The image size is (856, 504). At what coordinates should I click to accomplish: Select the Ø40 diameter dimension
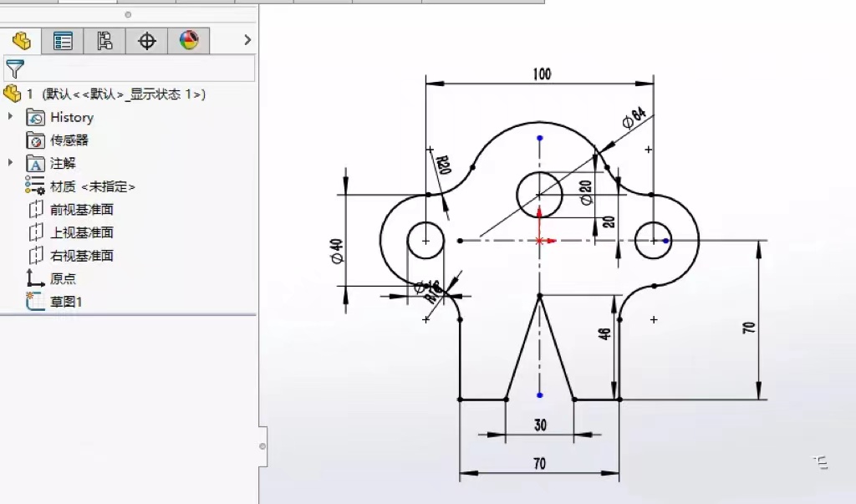tap(338, 252)
